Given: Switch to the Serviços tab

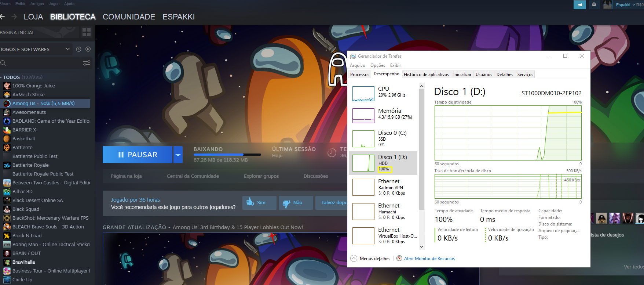Looking at the screenshot, I should pyautogui.click(x=525, y=75).
